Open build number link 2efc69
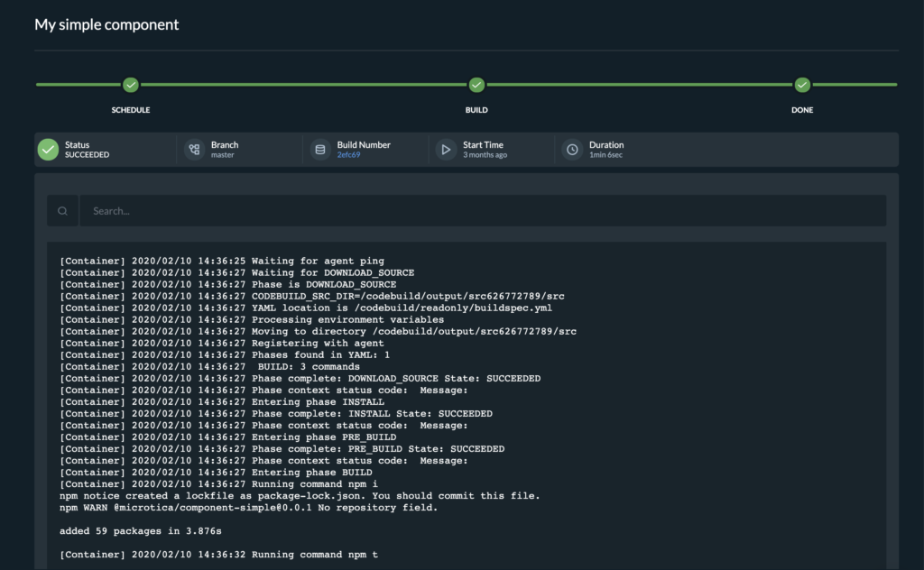The height and width of the screenshot is (570, 924). (348, 155)
